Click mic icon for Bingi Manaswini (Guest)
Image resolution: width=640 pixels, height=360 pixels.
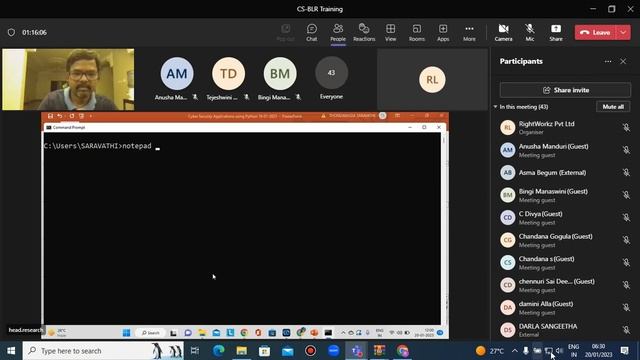click(626, 195)
